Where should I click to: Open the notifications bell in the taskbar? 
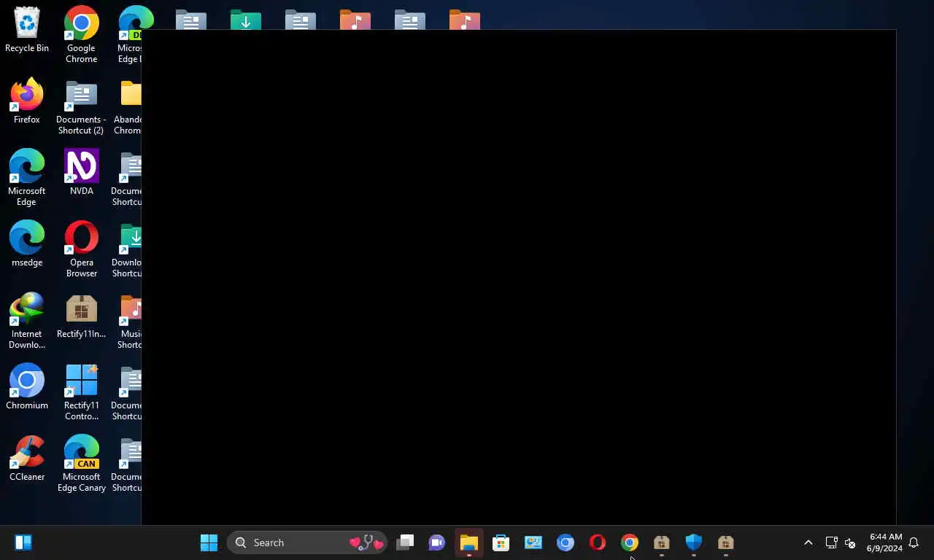pyautogui.click(x=914, y=542)
